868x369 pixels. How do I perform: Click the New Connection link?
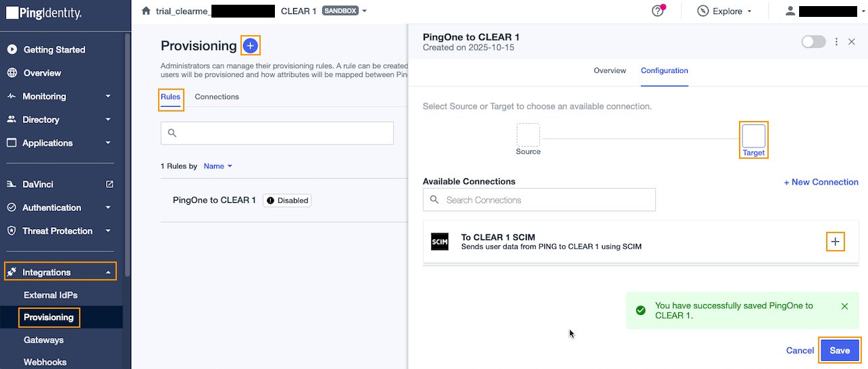click(x=821, y=182)
